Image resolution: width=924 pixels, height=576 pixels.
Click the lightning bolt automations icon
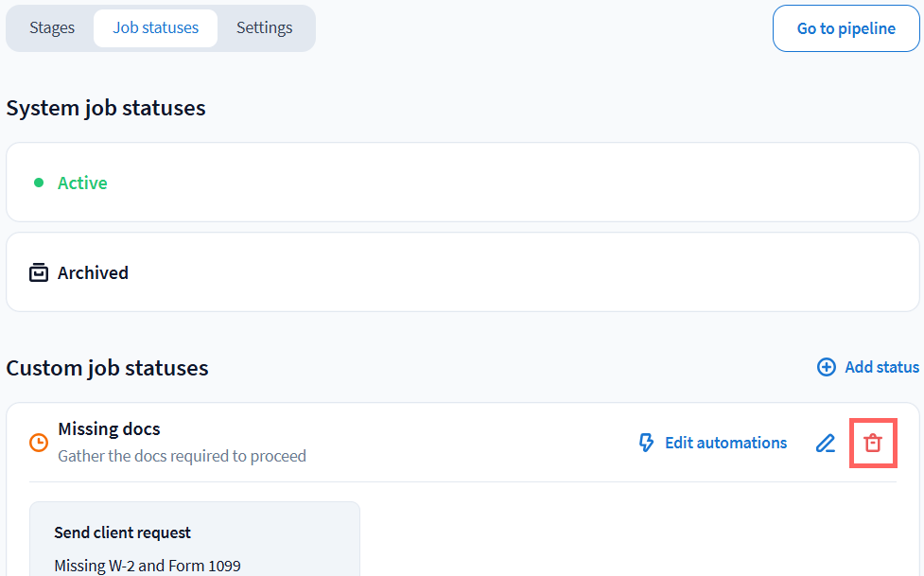(647, 443)
